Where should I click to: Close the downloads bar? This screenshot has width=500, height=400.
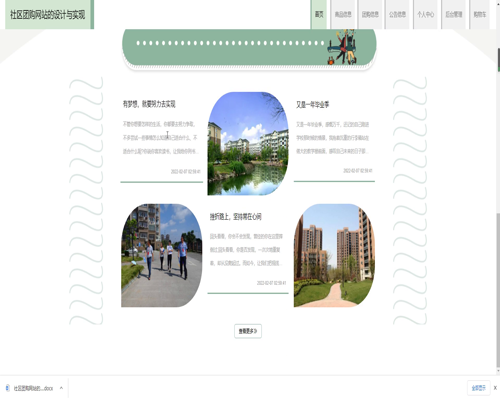click(495, 388)
